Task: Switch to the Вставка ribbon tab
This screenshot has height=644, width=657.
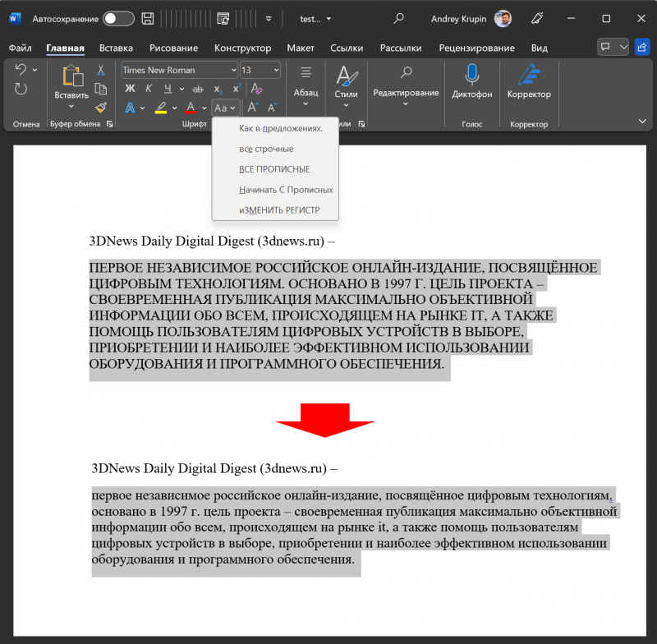Action: point(116,48)
